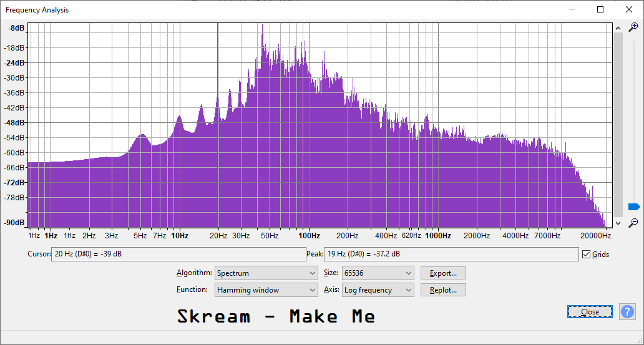The height and width of the screenshot is (345, 644).
Task: Click the 10Hz label on the frequency axis
Action: 180,236
